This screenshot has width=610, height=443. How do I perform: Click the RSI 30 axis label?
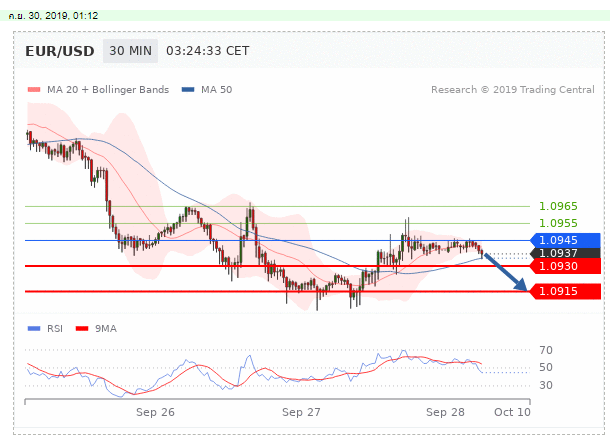(546, 385)
